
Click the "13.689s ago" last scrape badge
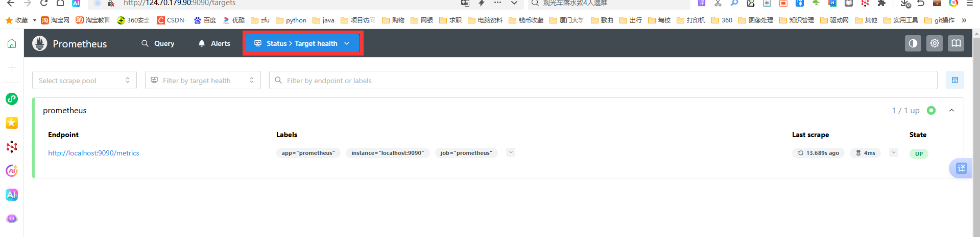(818, 153)
